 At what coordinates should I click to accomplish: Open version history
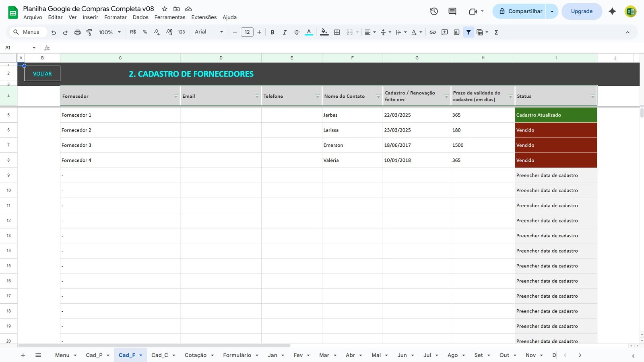tap(434, 11)
